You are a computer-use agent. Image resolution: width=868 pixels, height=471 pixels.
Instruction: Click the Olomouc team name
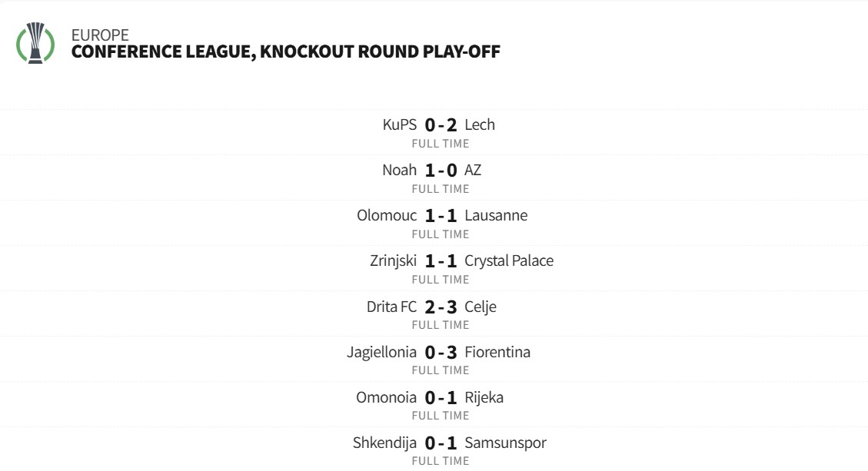[387, 215]
